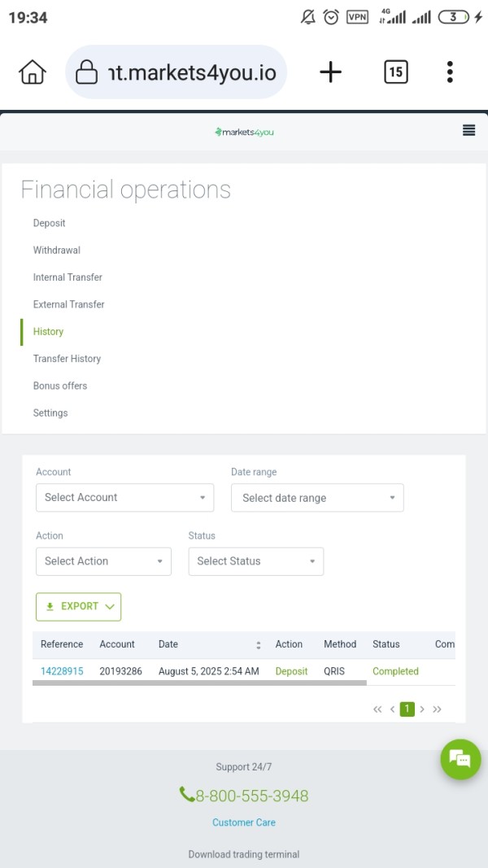Go to Transfer History section
This screenshot has width=488, height=868.
[67, 359]
